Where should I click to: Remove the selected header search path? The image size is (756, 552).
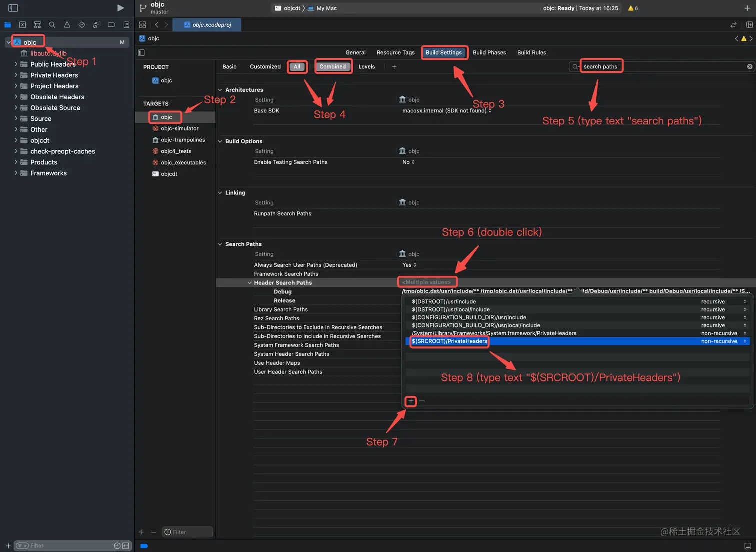422,401
